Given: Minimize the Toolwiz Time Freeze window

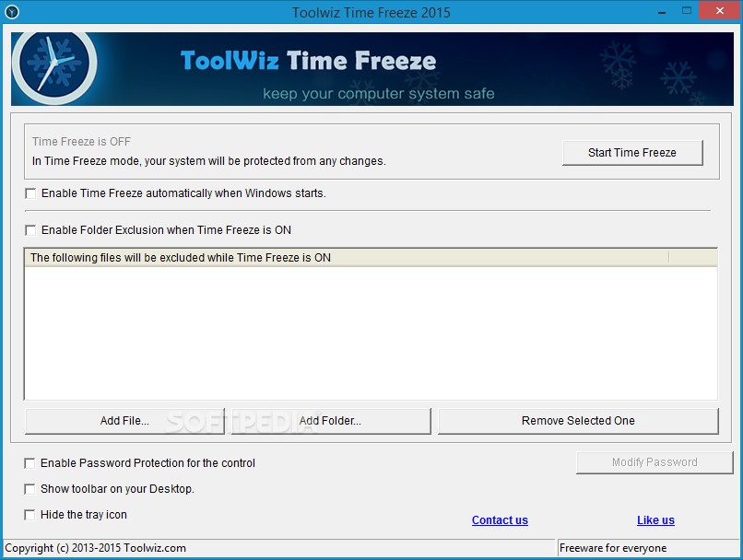Looking at the screenshot, I should coord(662,11).
